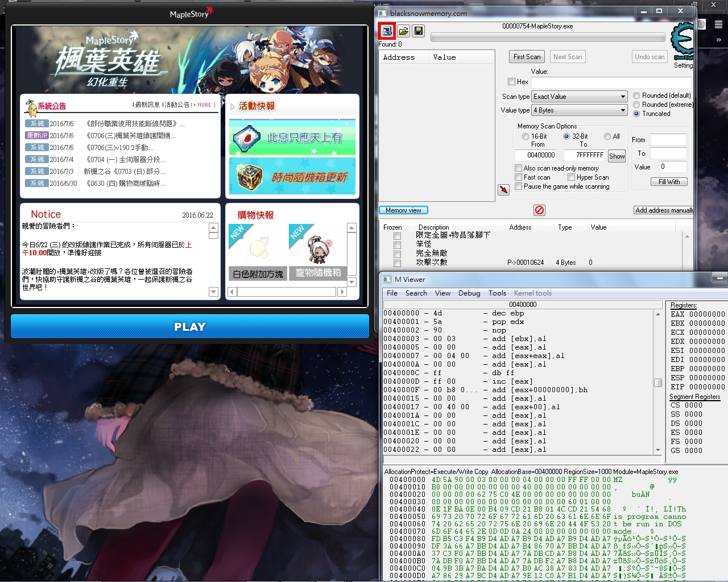Click the Show button by memory range

click(x=617, y=156)
